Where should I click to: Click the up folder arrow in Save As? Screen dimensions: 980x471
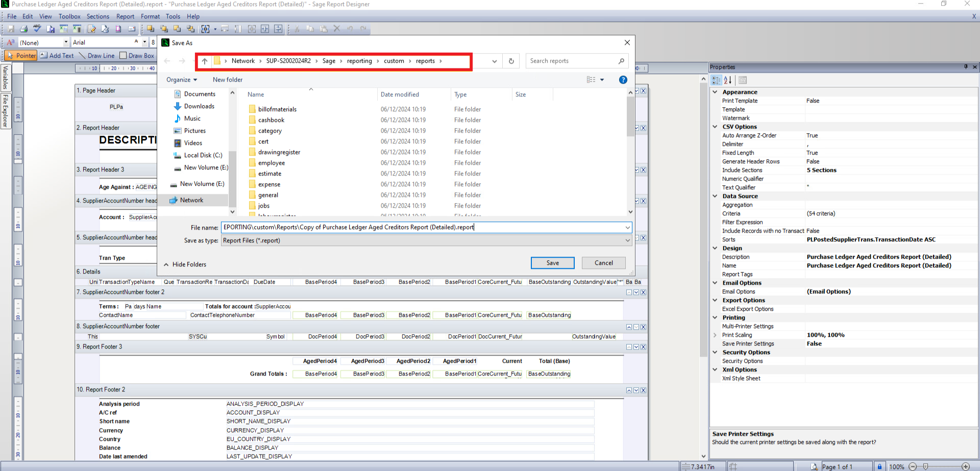(205, 61)
